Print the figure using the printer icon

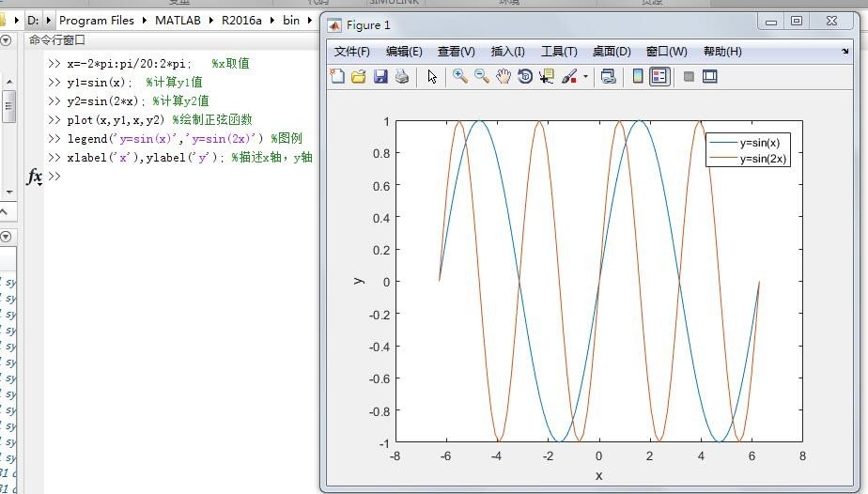coord(402,77)
